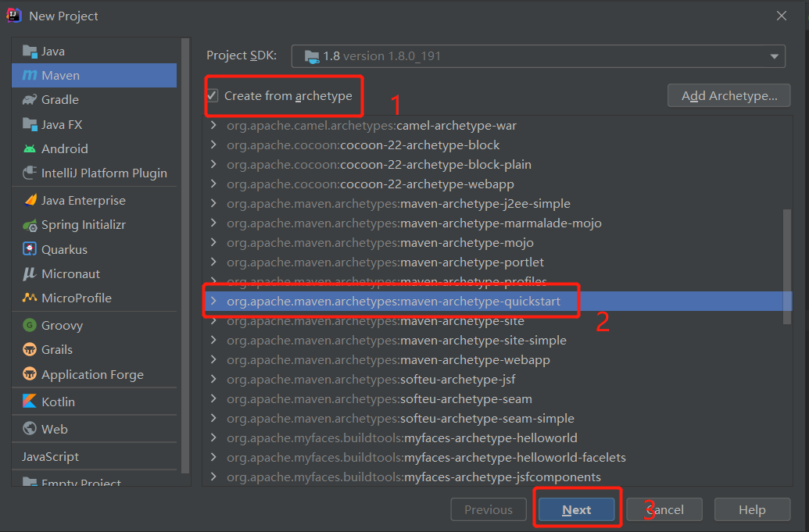This screenshot has width=809, height=532.
Task: Click the Kotlin logo icon
Action: click(x=30, y=401)
